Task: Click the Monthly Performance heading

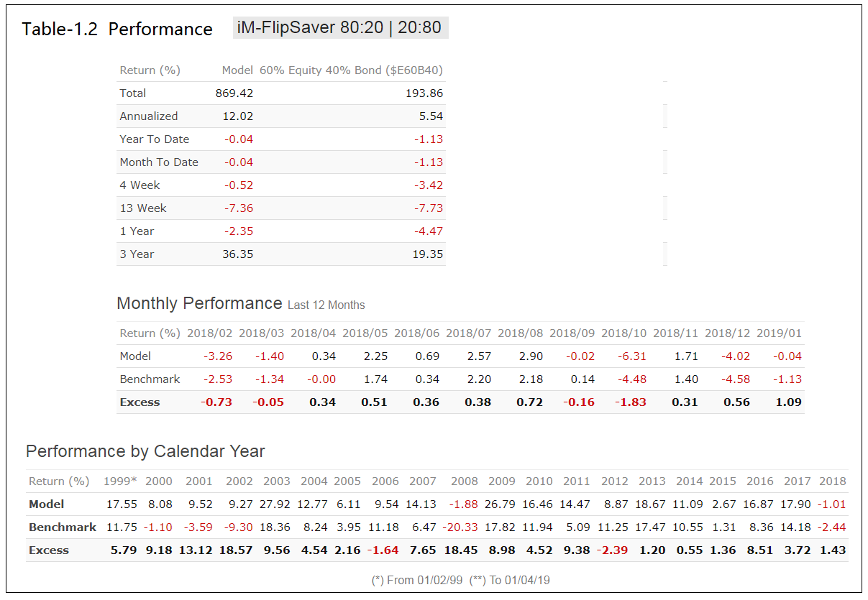Action: pos(199,303)
